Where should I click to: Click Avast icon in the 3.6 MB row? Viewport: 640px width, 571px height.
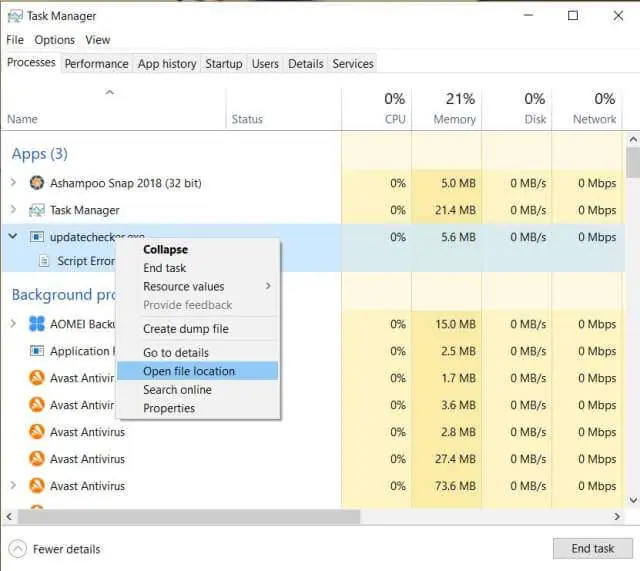[37, 405]
